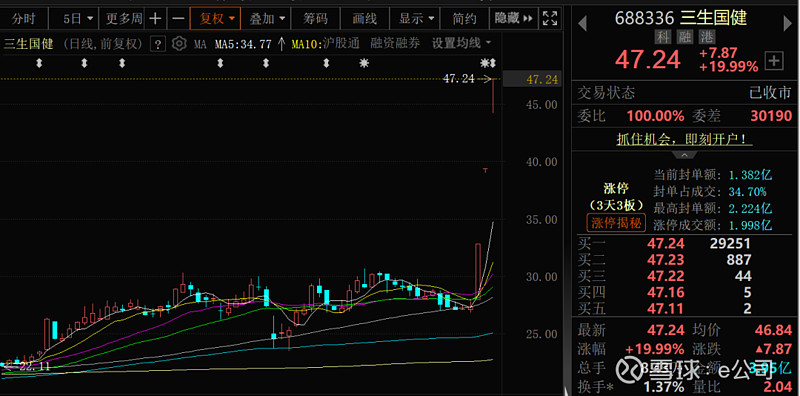Click 买一 bid price 47.24 row

tap(684, 244)
